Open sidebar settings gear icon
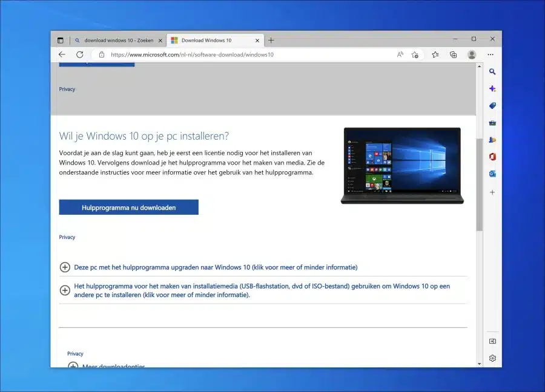 tap(492, 358)
